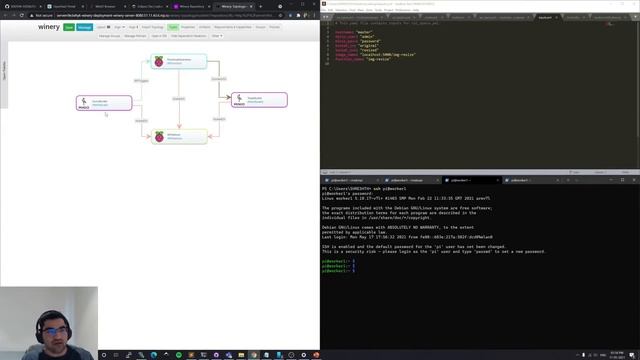Screen dimensions: 640x360
Task: Open Spotify from the taskbar
Action: pyautogui.click(x=179, y=355)
